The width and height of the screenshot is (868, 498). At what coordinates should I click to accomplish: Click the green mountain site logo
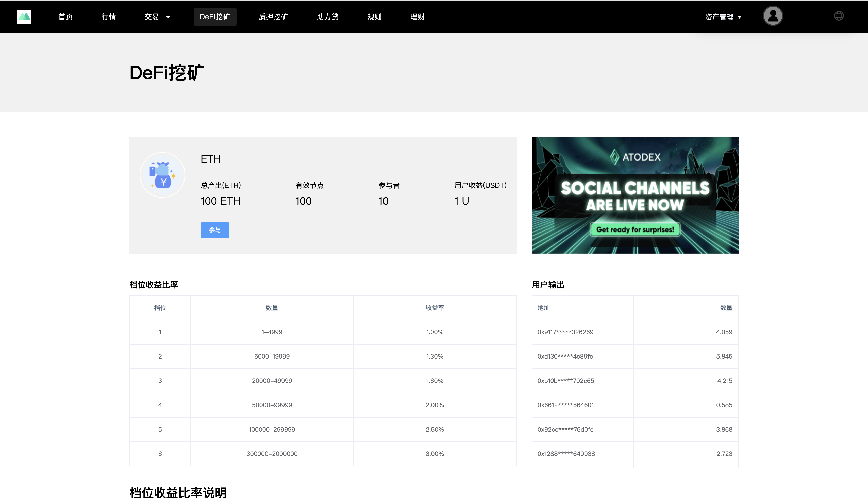coord(24,16)
